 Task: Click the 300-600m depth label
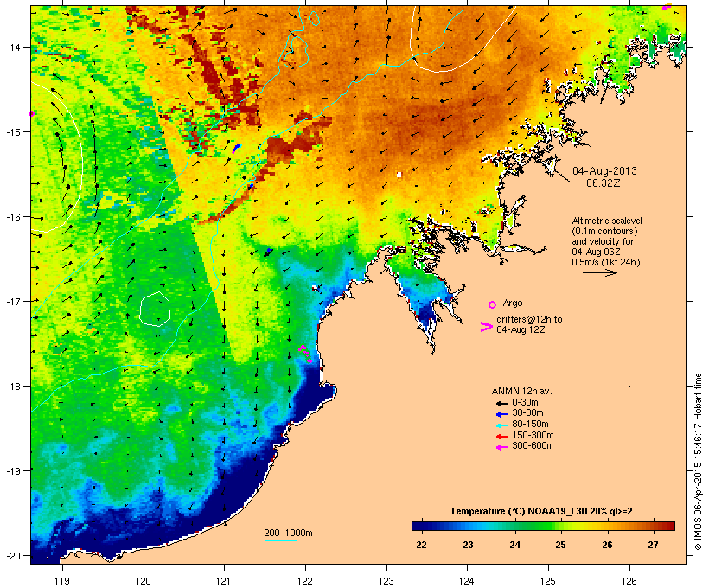(533, 446)
